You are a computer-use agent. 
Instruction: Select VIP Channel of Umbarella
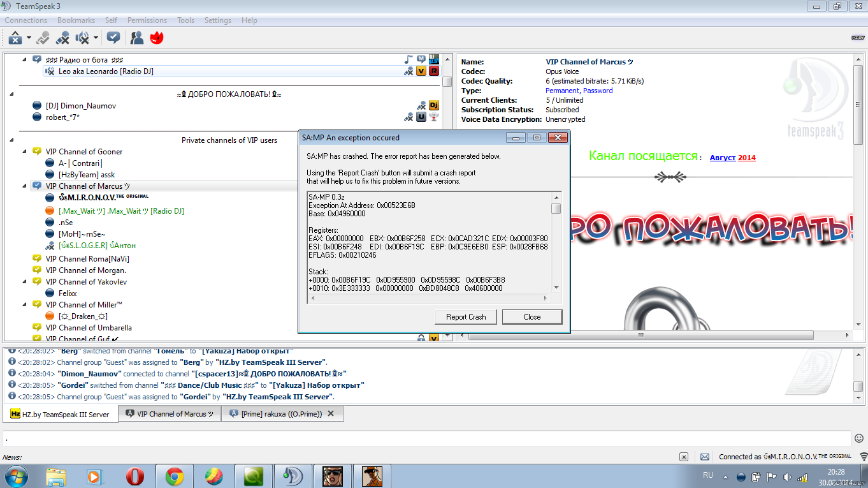[x=89, y=327]
